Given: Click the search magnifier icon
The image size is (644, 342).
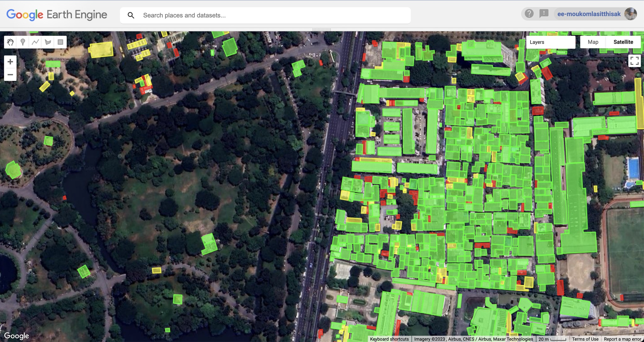Looking at the screenshot, I should tap(131, 15).
